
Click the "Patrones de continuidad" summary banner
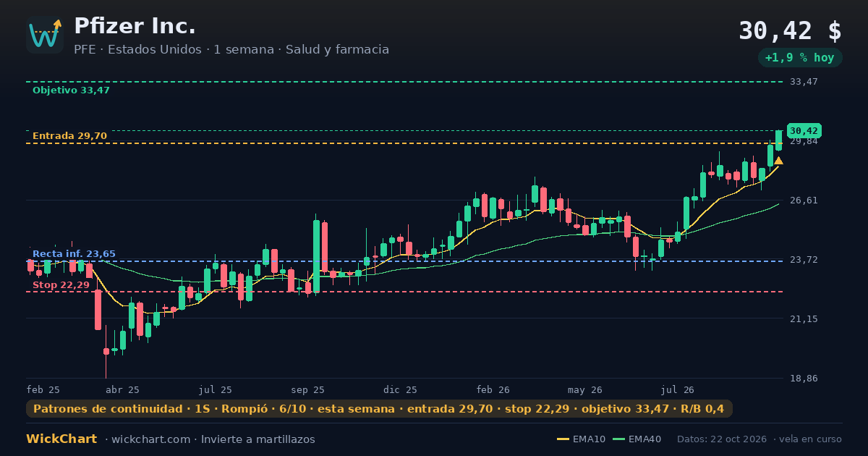click(379, 409)
